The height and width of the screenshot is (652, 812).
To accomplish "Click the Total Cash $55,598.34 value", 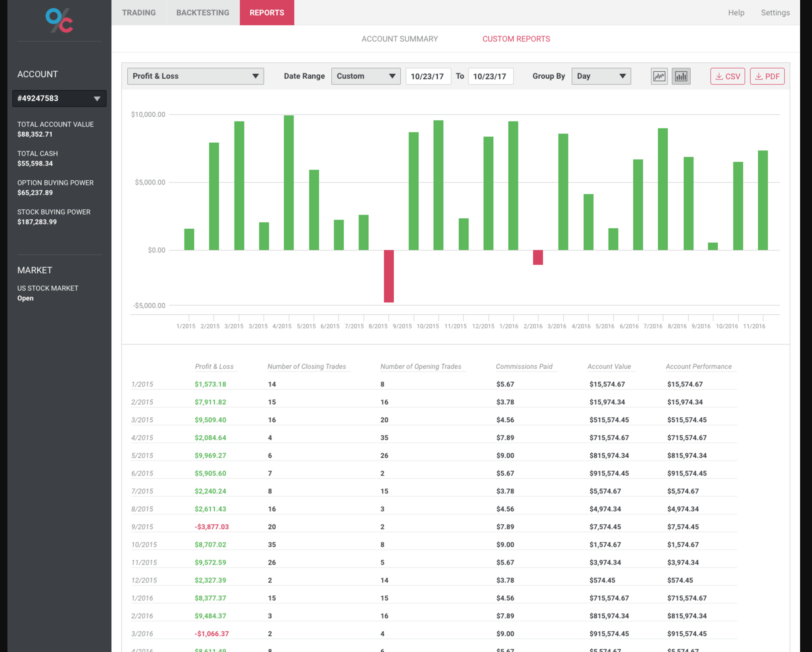I will pyautogui.click(x=35, y=163).
